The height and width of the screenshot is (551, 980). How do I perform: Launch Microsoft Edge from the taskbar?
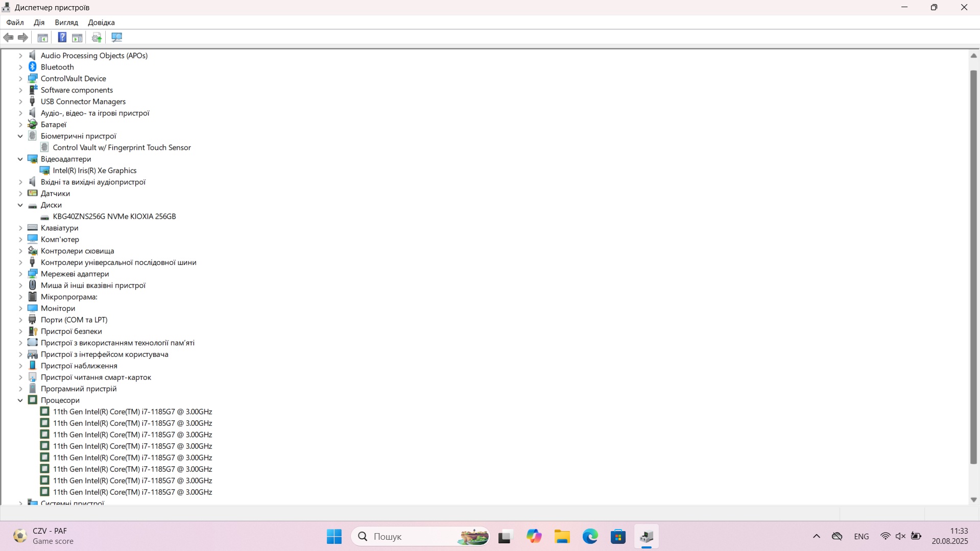[x=590, y=536]
